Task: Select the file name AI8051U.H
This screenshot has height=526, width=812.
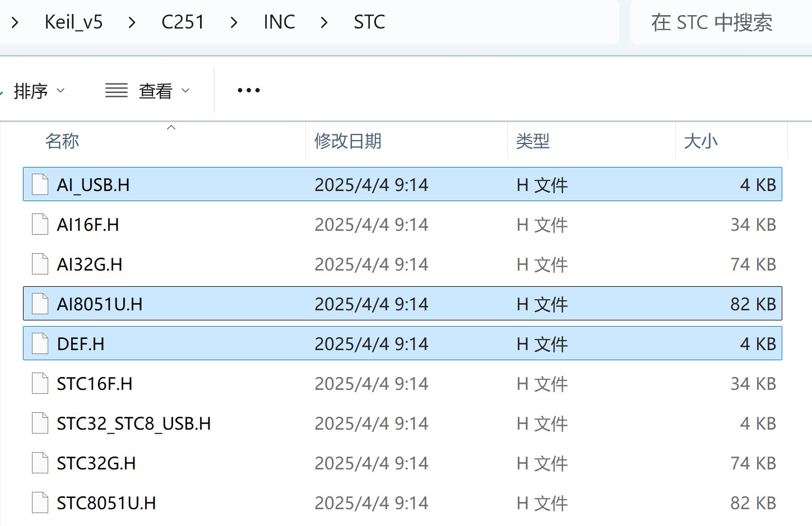Action: (x=100, y=304)
